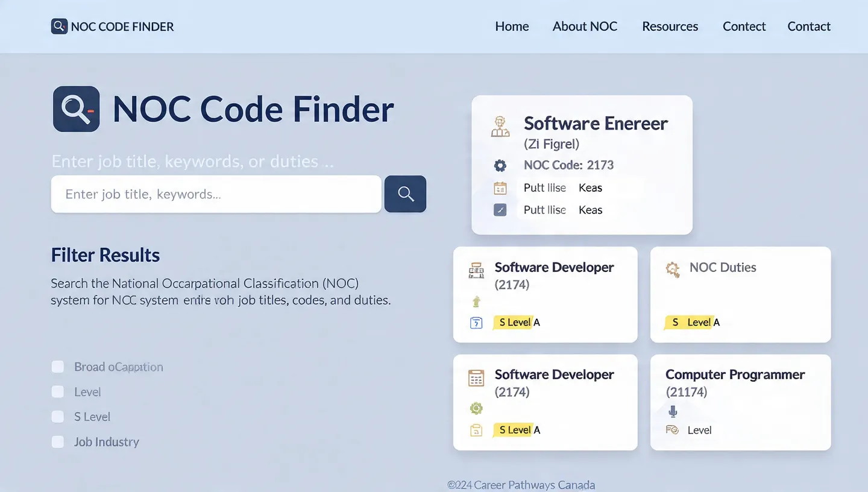Go to the About NOC page
The width and height of the screenshot is (868, 492).
(585, 27)
